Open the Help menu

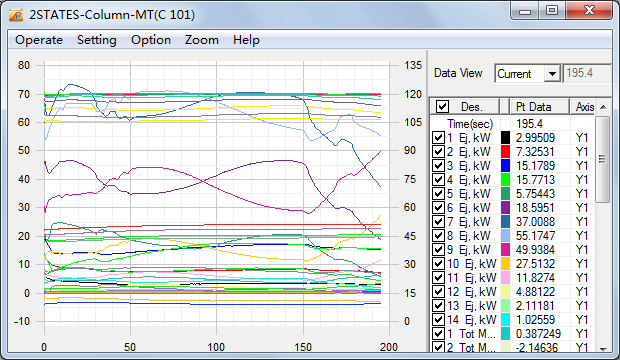[246, 40]
